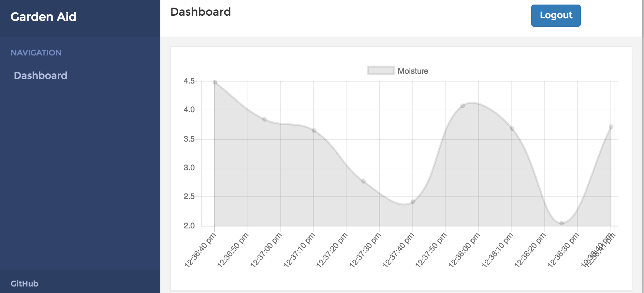Open the Dashboard navigation link
This screenshot has height=293, width=644.
40,75
